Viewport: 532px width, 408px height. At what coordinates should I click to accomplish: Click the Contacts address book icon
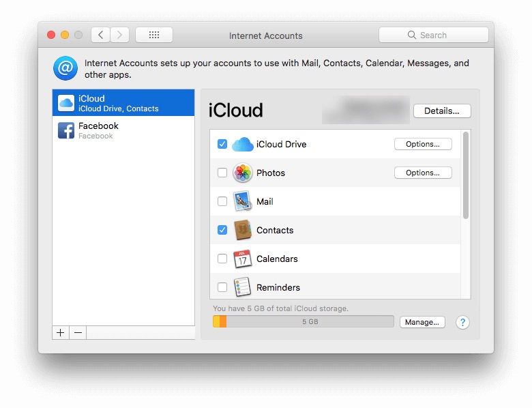pyautogui.click(x=243, y=230)
